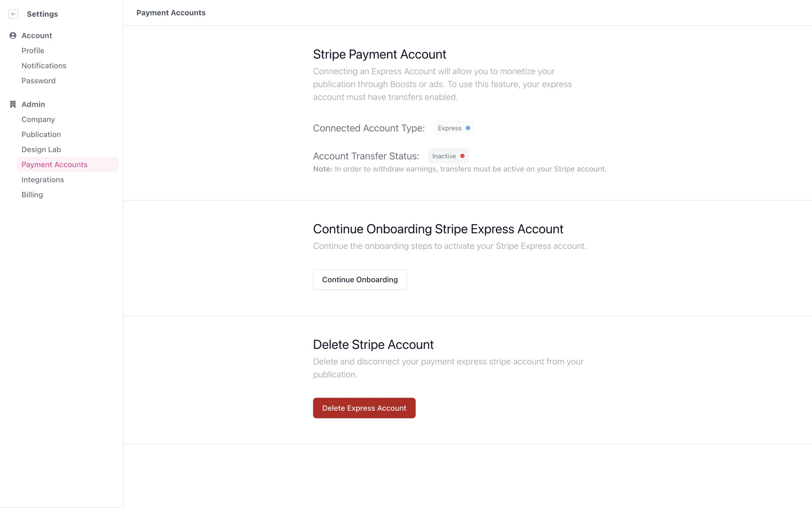Click the Admin section header
The width and height of the screenshot is (812, 508).
(x=33, y=104)
